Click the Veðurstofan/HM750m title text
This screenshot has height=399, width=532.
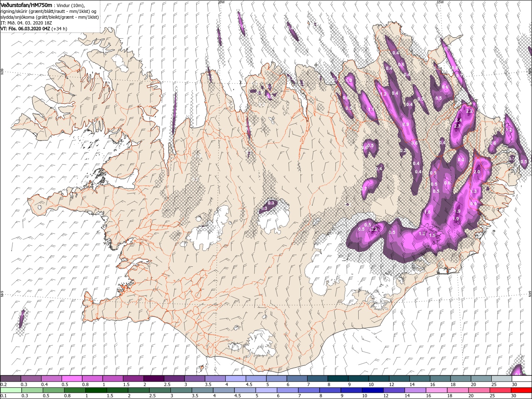26,5
